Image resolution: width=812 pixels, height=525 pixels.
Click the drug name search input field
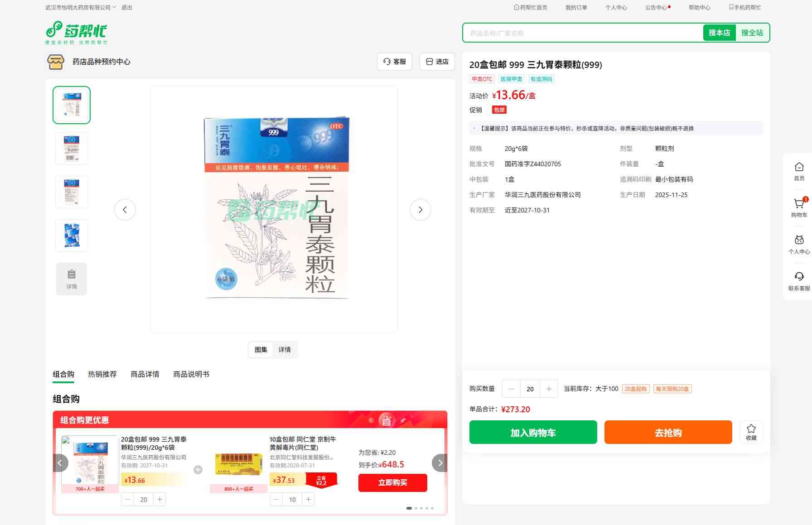583,33
